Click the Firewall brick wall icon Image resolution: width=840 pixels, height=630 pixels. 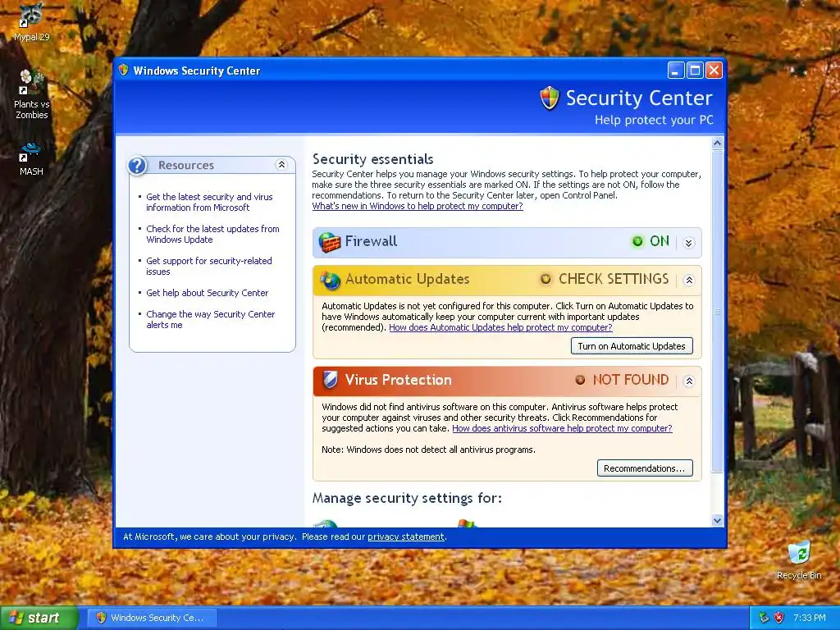(x=330, y=242)
